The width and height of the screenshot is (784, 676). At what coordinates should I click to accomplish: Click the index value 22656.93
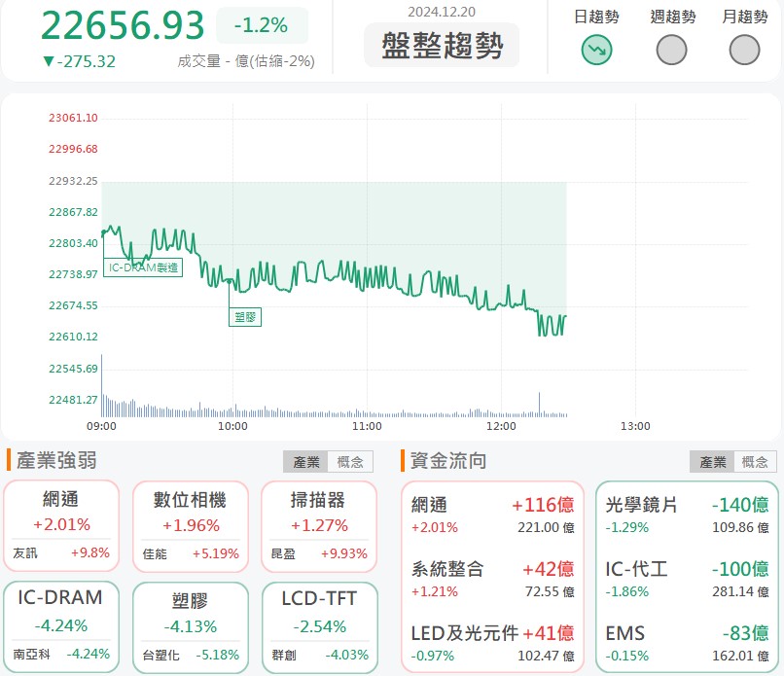pos(123,25)
